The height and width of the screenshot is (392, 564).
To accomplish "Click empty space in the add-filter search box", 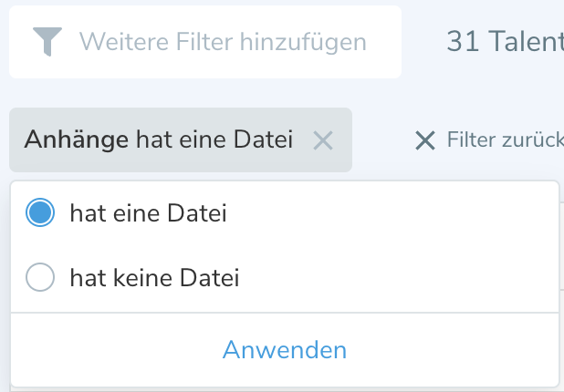I will [x=383, y=42].
